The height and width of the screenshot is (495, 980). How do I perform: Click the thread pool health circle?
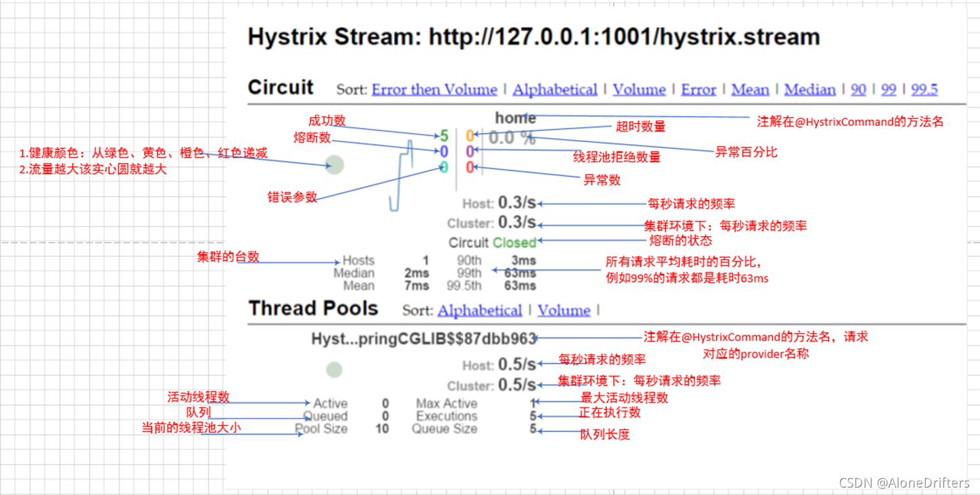pyautogui.click(x=334, y=370)
